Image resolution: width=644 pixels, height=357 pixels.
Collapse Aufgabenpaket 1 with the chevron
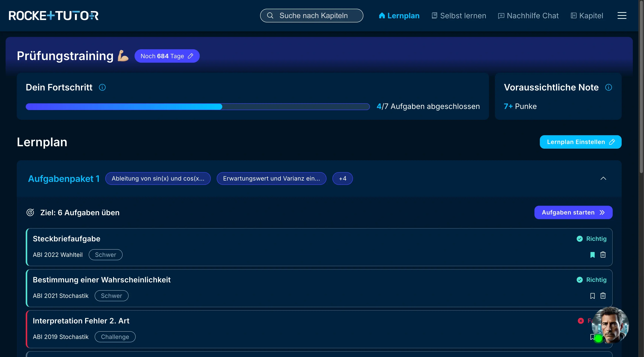tap(603, 178)
